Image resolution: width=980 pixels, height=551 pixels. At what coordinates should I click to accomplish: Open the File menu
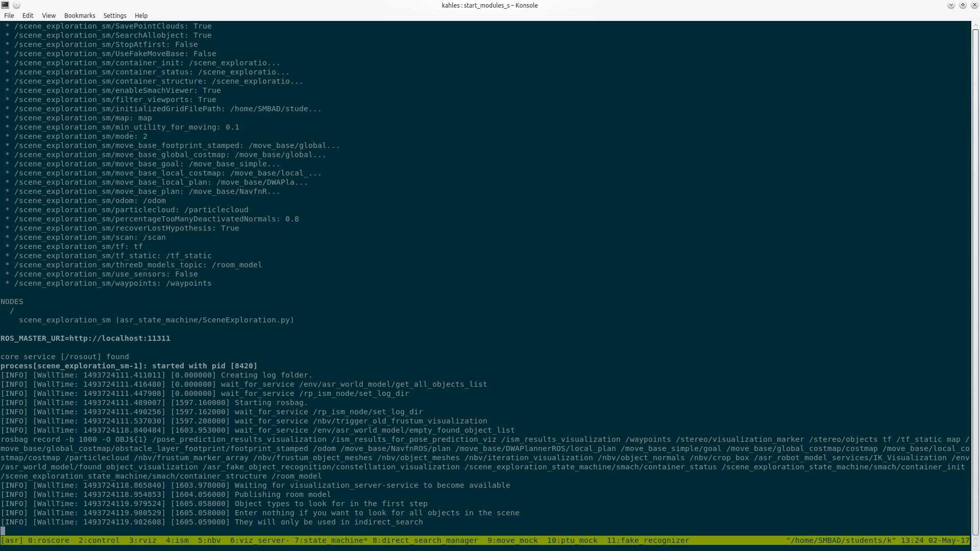9,16
